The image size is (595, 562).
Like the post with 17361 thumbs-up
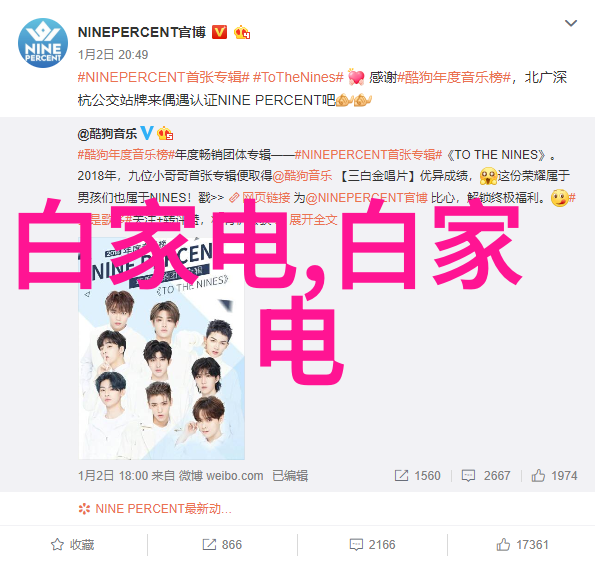pyautogui.click(x=523, y=545)
